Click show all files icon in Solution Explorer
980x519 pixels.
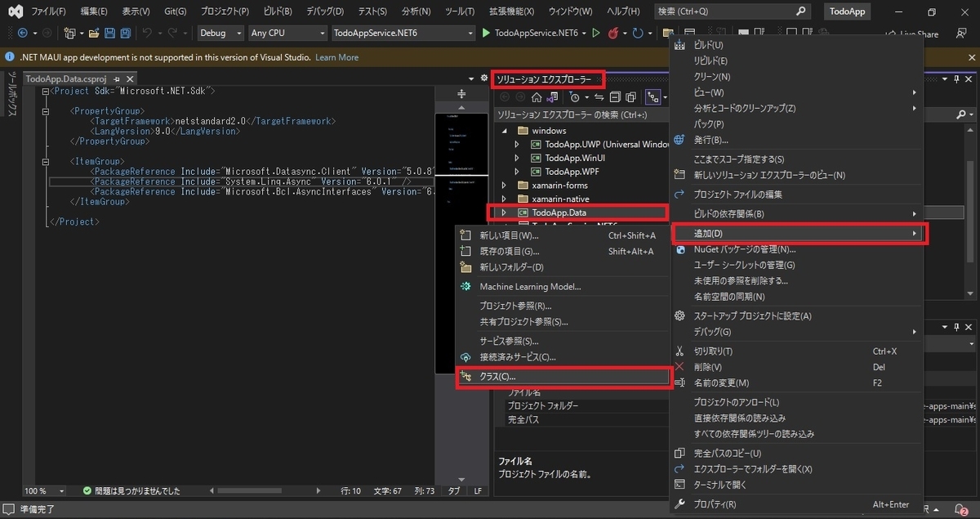pos(630,97)
